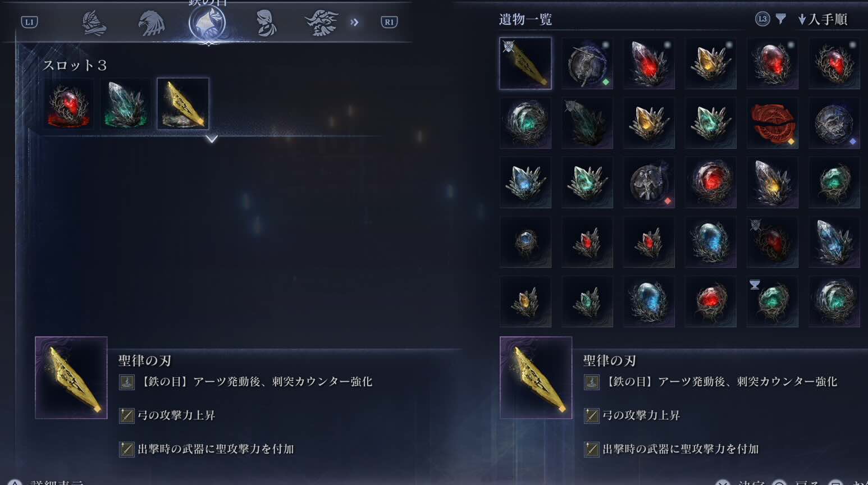Click the L1 previous tab button
This screenshot has width=868, height=485.
pyautogui.click(x=29, y=22)
